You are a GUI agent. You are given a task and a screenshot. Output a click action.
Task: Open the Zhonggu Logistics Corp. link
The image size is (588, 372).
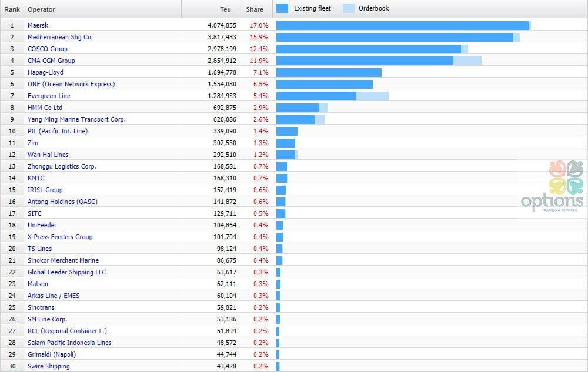pyautogui.click(x=62, y=166)
